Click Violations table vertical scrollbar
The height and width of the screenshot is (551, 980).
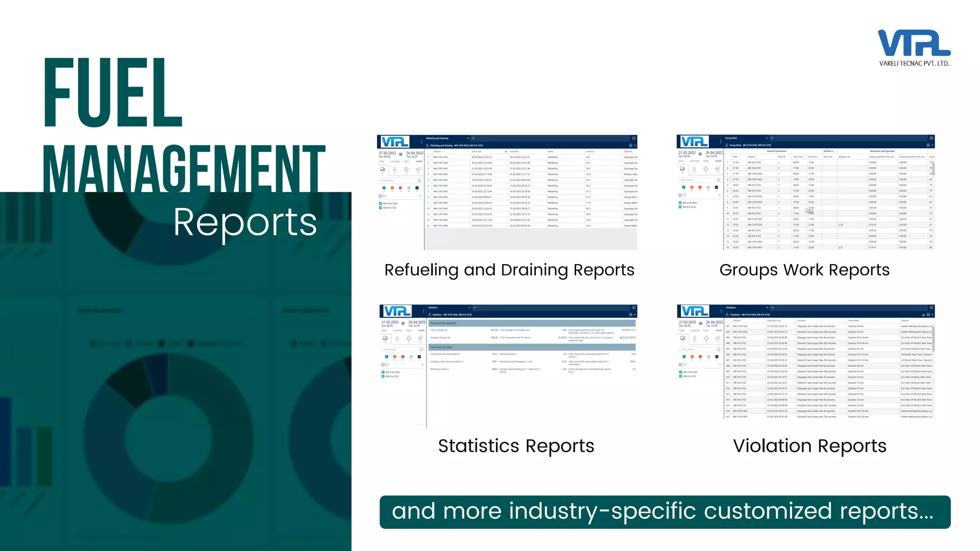tap(933, 338)
